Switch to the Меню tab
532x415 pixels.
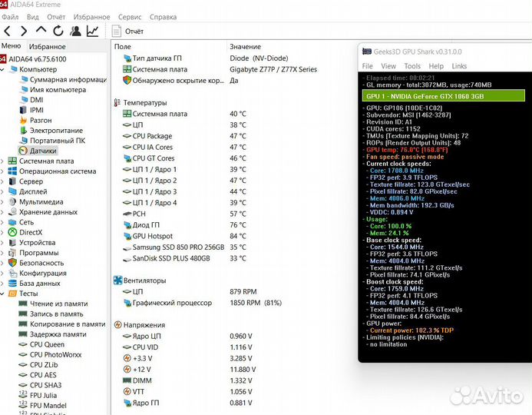(x=11, y=46)
